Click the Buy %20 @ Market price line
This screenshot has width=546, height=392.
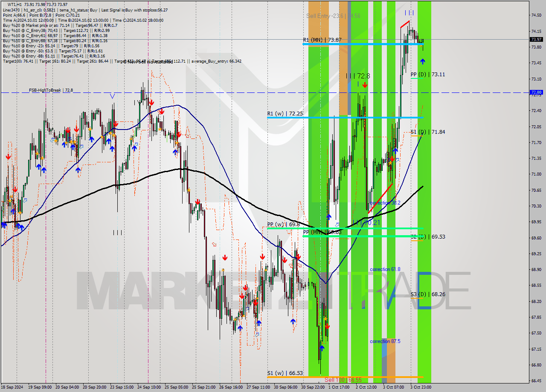[x=60, y=25]
